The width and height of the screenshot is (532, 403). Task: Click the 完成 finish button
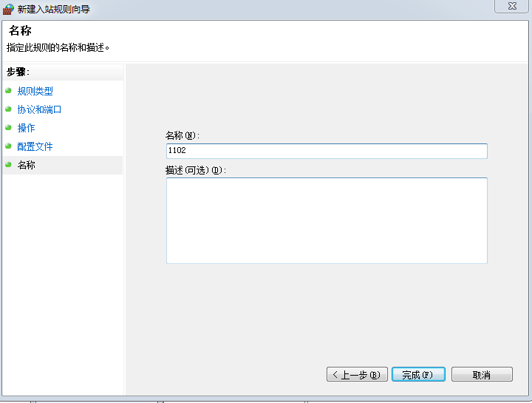[x=418, y=374]
